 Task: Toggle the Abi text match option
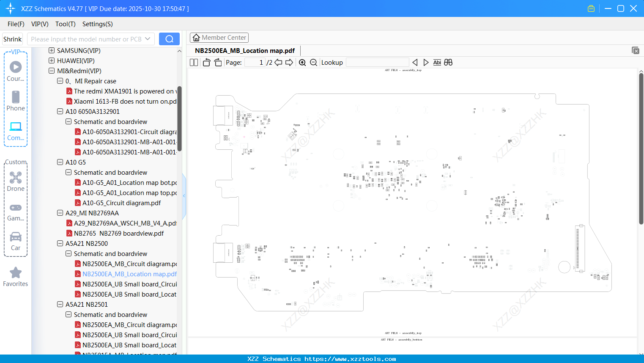[437, 63]
